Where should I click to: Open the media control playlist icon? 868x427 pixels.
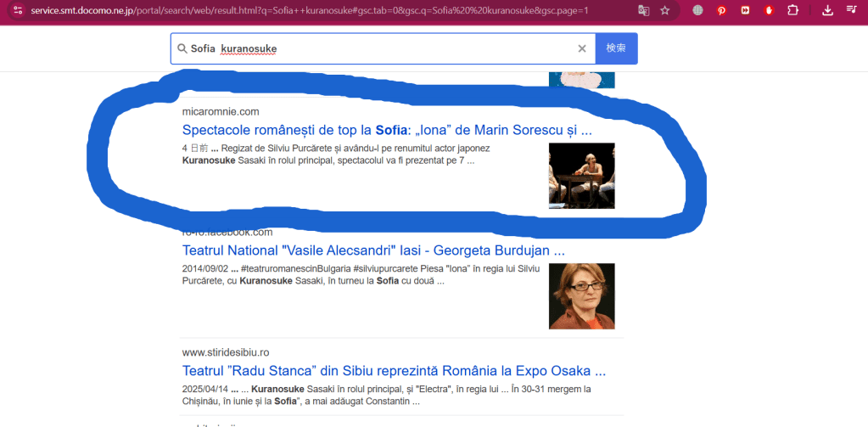click(851, 9)
